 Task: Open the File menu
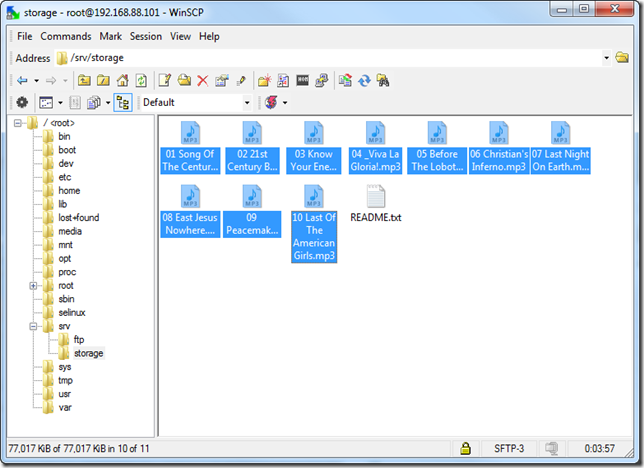tap(25, 36)
